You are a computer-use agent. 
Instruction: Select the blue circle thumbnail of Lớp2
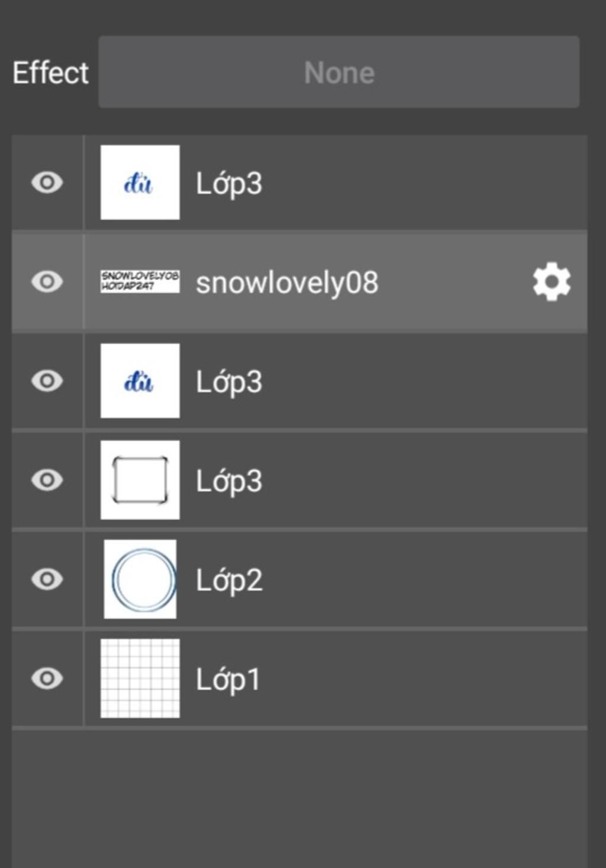[140, 580]
